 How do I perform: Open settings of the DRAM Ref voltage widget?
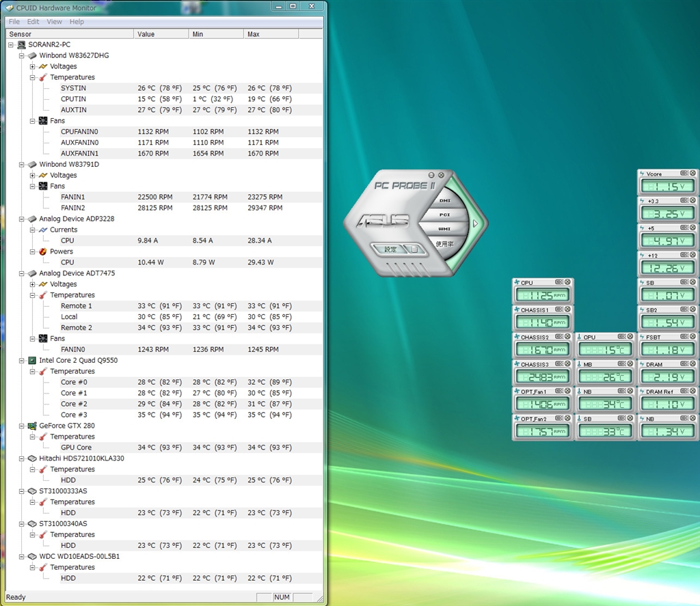[x=684, y=391]
